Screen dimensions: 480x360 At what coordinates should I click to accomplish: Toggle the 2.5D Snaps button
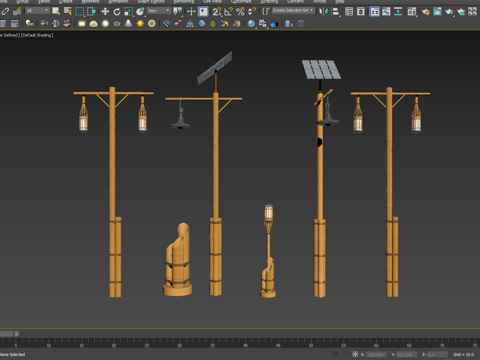pyautogui.click(x=217, y=12)
